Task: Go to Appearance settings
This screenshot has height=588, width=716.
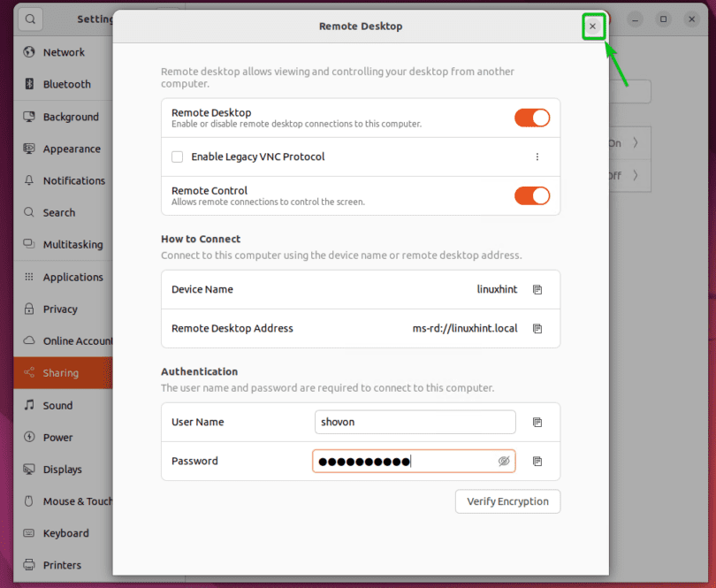Action: (71, 149)
